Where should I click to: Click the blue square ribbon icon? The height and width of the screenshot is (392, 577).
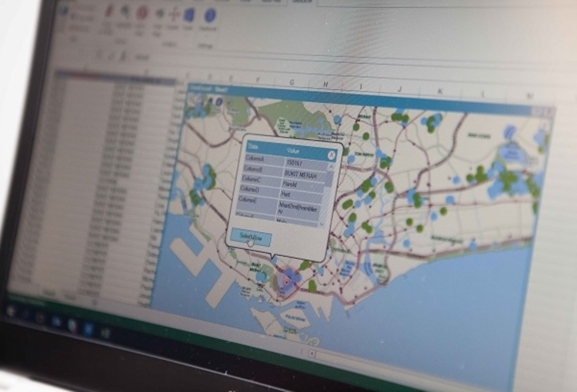[188, 15]
